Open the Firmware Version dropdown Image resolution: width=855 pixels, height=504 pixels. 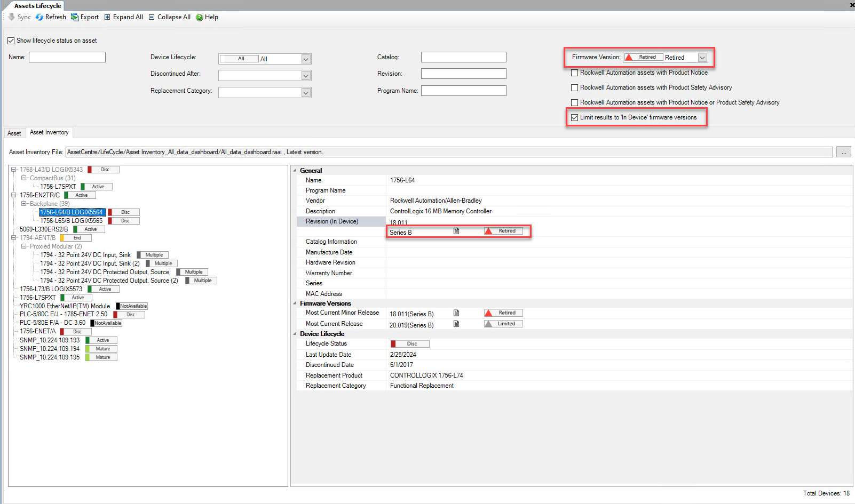(702, 58)
